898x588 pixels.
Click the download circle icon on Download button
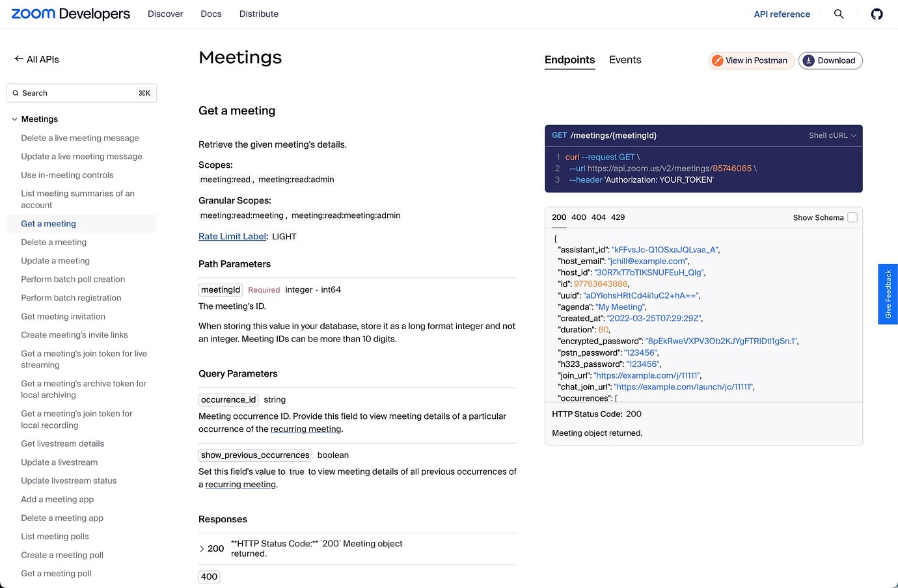pyautogui.click(x=808, y=60)
